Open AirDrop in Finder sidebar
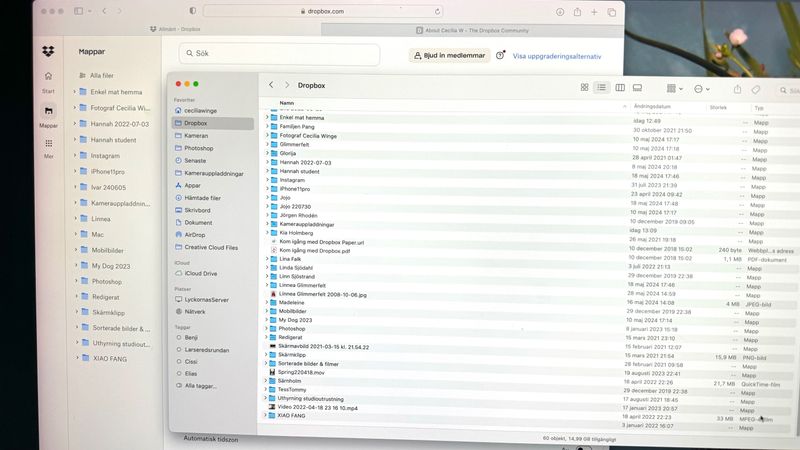The width and height of the screenshot is (800, 450). [x=194, y=235]
